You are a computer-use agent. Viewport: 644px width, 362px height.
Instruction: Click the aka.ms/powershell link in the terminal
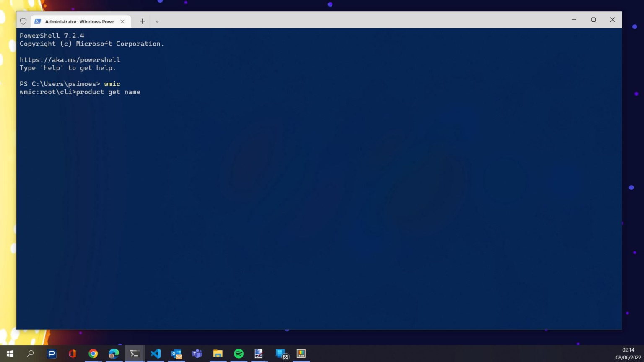pyautogui.click(x=70, y=59)
